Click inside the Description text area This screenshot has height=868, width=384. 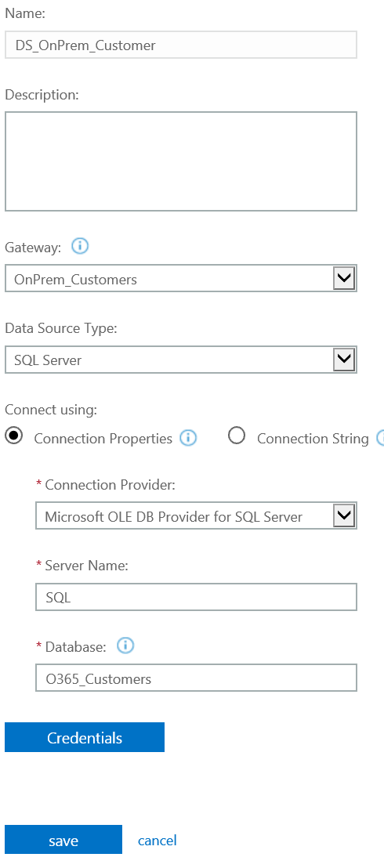181,161
